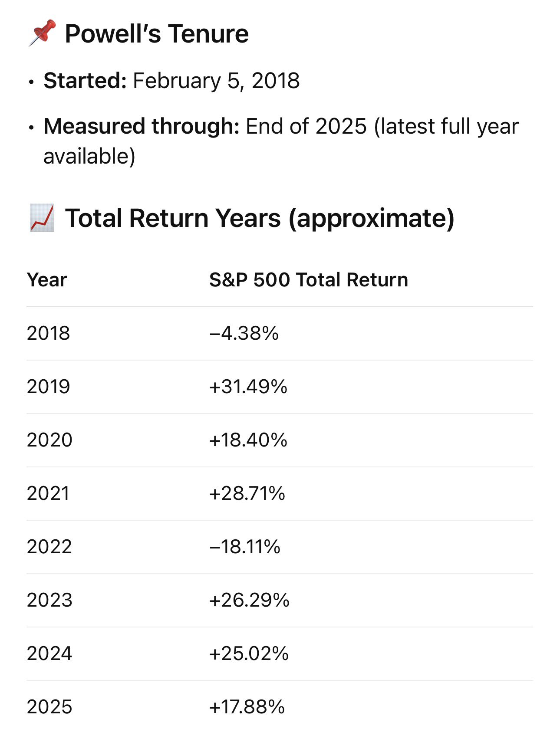Select the Total Return Years heading
This screenshot has height=742, width=560.
(259, 218)
